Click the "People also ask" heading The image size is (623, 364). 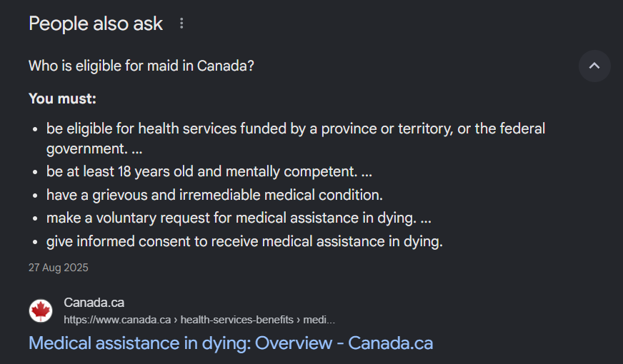[96, 24]
